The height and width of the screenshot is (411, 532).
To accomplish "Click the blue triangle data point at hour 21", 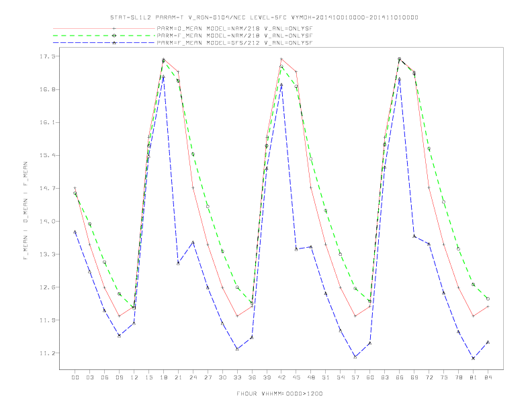I will tap(178, 263).
